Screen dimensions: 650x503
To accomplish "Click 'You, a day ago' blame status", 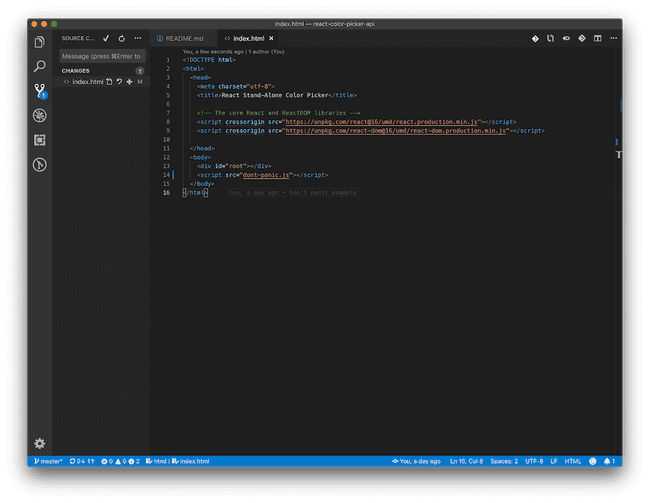I will click(x=416, y=461).
